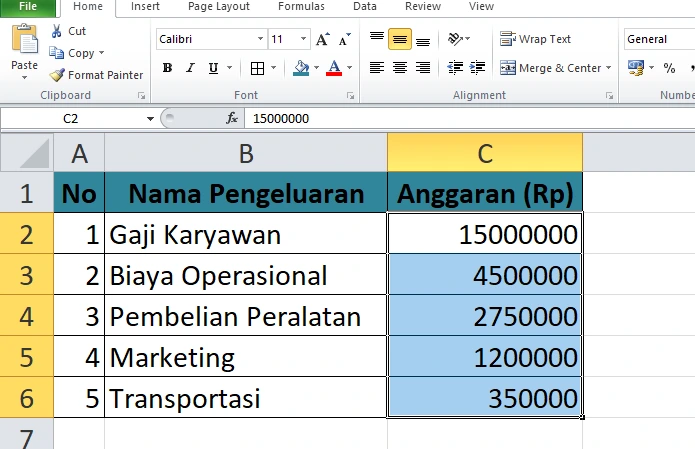
Task: Apply borders with the Borders icon
Action: [x=257, y=68]
